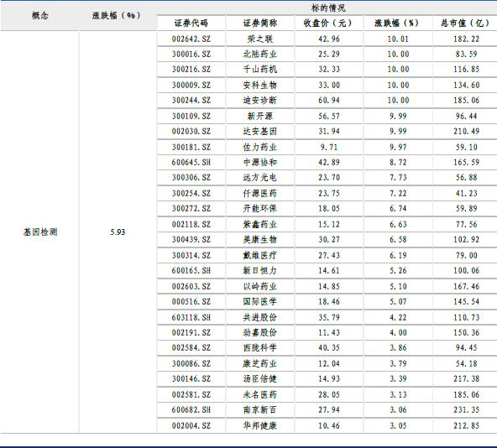
Task: Click the 达安基因 stock name
Action: (x=260, y=131)
